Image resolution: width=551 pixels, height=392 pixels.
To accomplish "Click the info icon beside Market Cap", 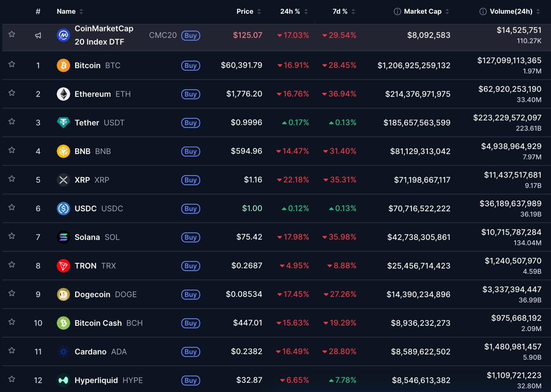I will click(397, 12).
